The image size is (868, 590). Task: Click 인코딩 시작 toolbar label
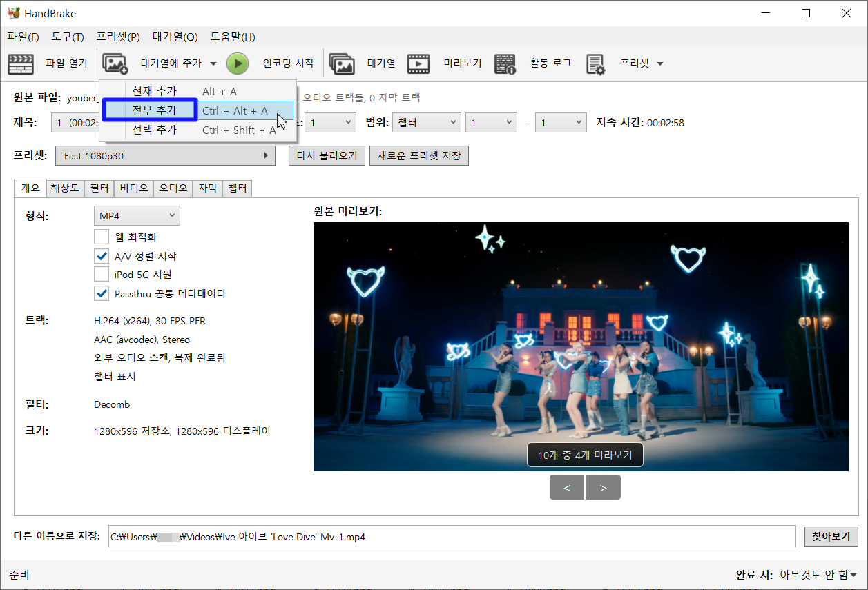coord(288,63)
